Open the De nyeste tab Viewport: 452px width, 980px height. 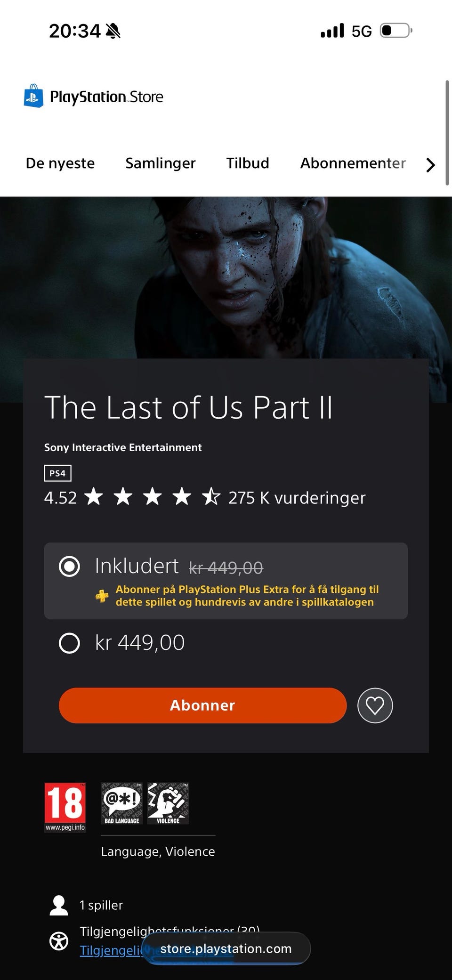click(x=60, y=163)
